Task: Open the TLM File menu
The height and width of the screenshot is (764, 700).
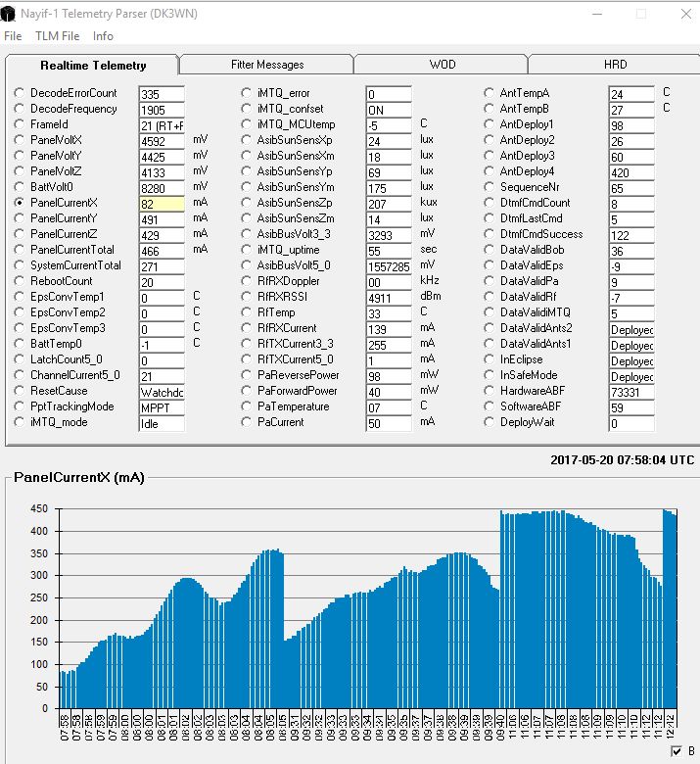Action: click(x=57, y=36)
